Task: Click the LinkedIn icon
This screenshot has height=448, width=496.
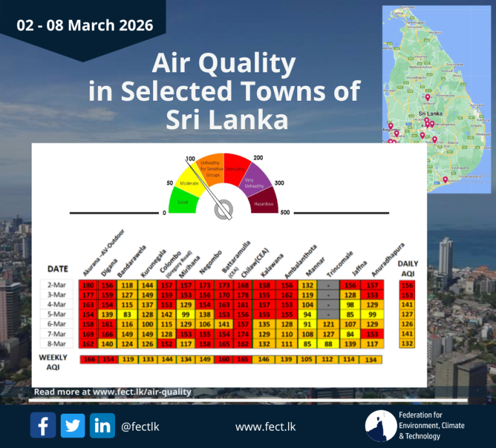Action: tap(102, 425)
